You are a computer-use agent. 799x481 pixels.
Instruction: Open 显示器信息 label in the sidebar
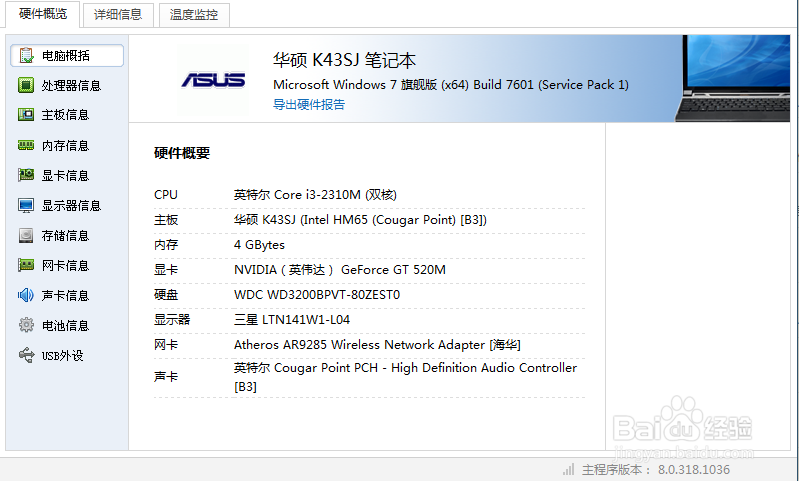pyautogui.click(x=71, y=206)
